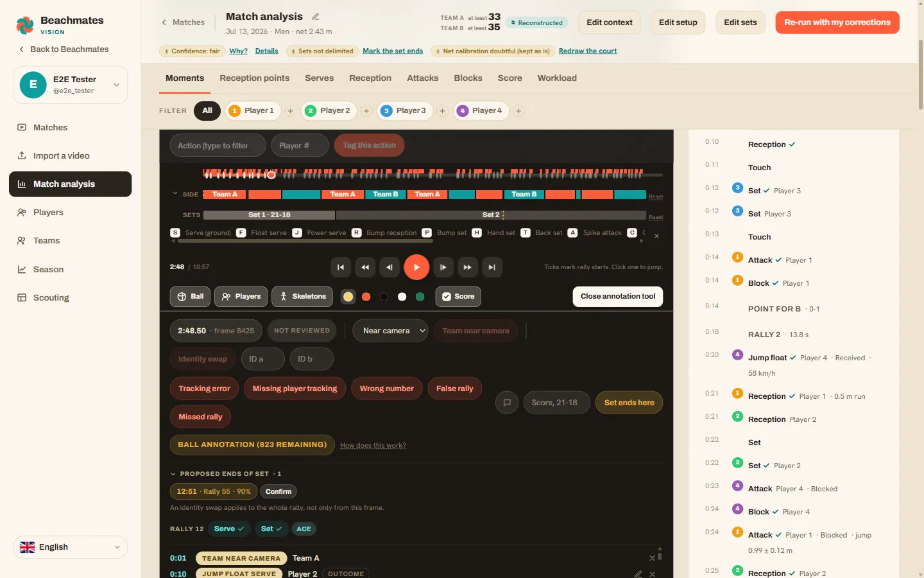This screenshot has width=924, height=578.
Task: Click Close annotation tool
Action: 618,297
